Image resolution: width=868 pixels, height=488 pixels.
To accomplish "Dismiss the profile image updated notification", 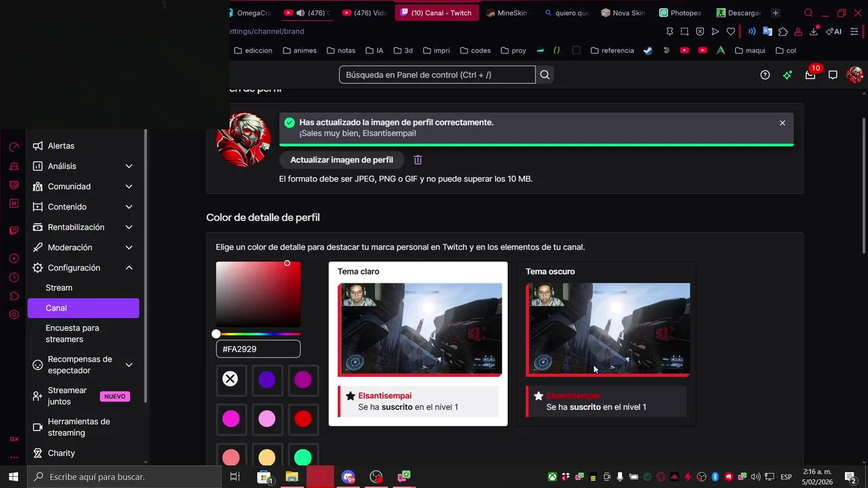I will coord(783,123).
